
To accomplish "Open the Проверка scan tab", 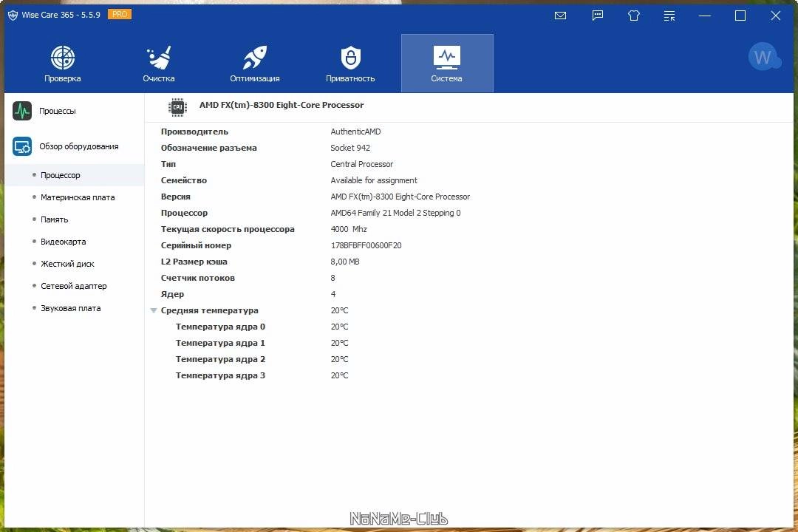I will (x=63, y=64).
